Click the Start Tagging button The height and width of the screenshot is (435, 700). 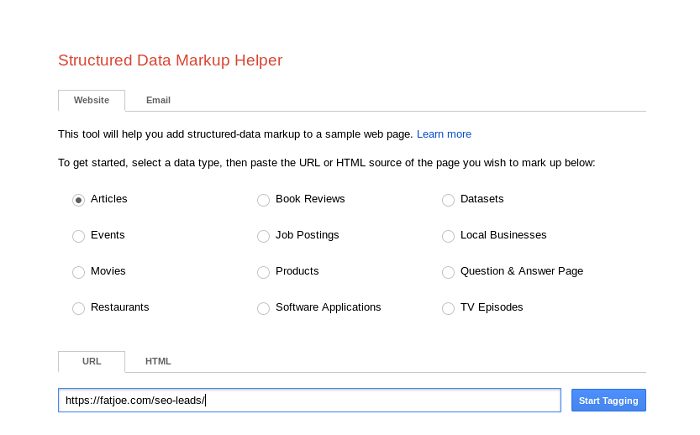608,400
